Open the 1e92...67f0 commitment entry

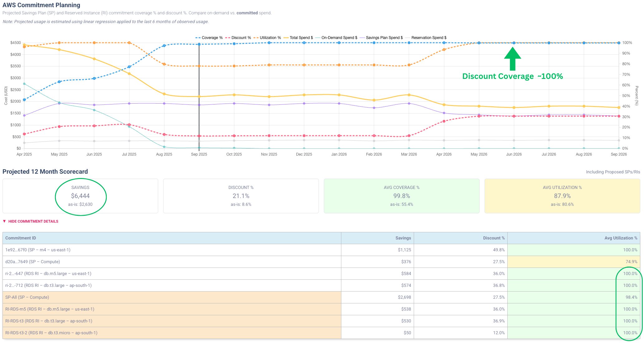(x=37, y=250)
